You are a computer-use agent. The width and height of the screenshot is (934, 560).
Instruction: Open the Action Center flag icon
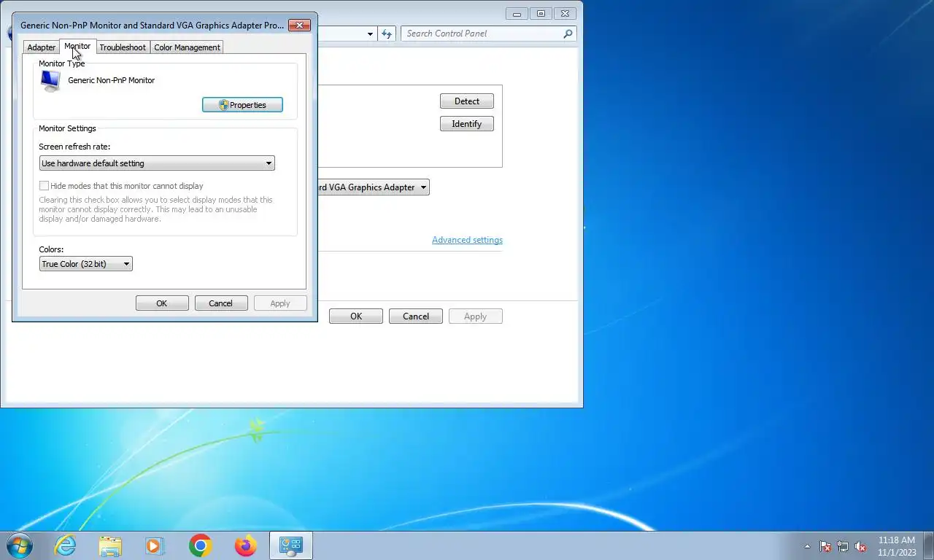tap(825, 546)
